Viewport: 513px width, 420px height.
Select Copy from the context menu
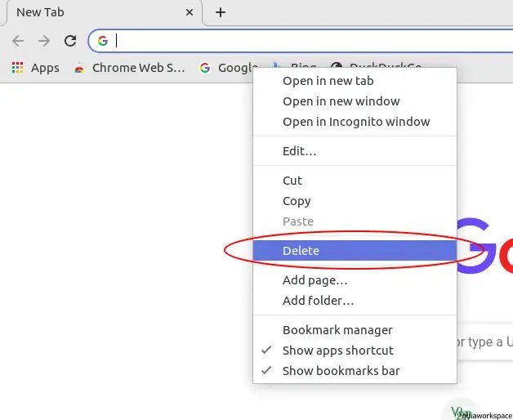(355, 201)
